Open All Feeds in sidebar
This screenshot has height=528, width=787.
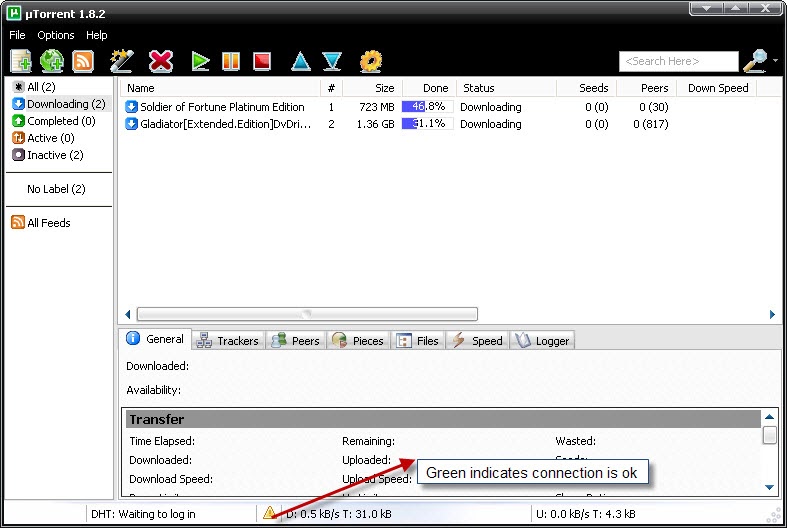pos(49,223)
